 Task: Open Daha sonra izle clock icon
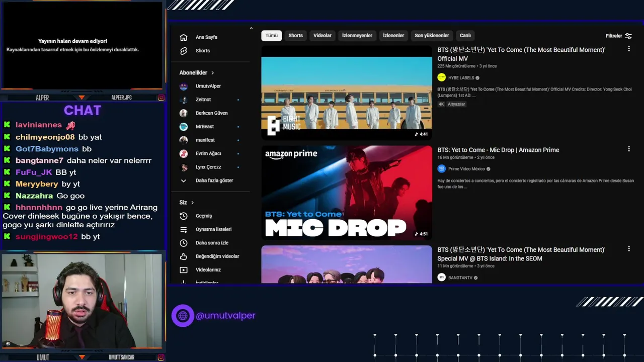tap(184, 243)
